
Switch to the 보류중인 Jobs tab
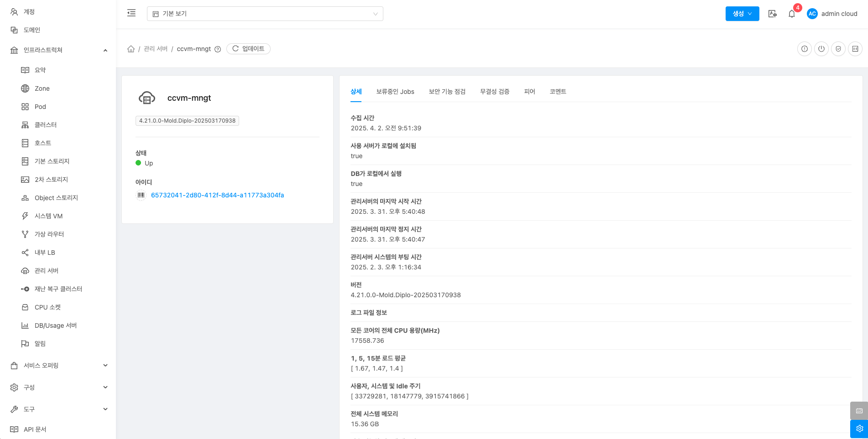(395, 92)
